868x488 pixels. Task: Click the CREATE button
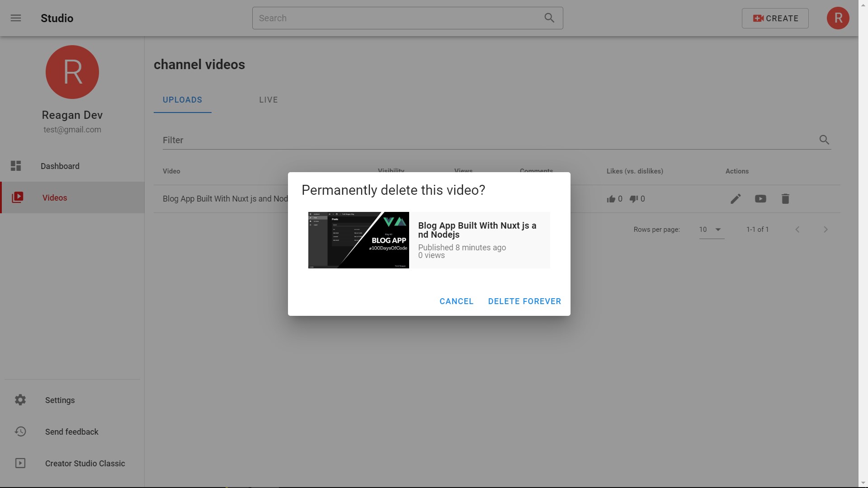[x=775, y=18]
